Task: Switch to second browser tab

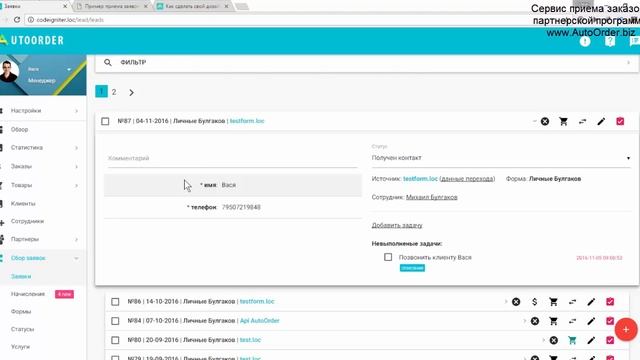Action: 111,6
